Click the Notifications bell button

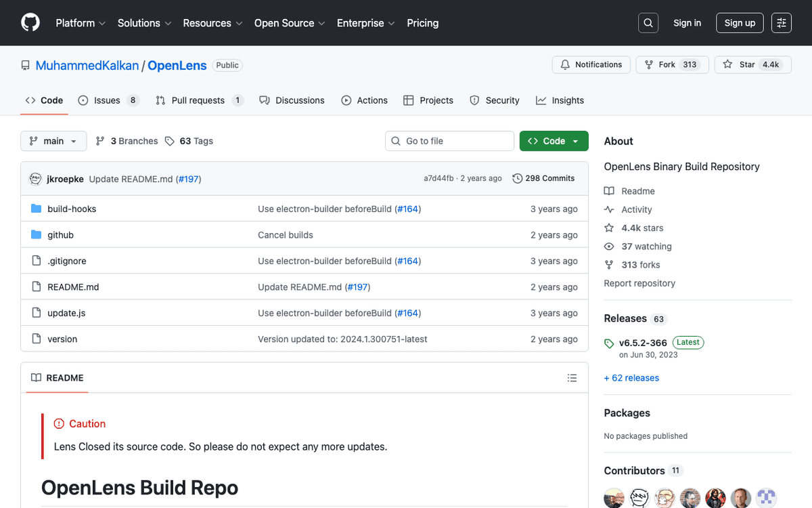click(591, 65)
